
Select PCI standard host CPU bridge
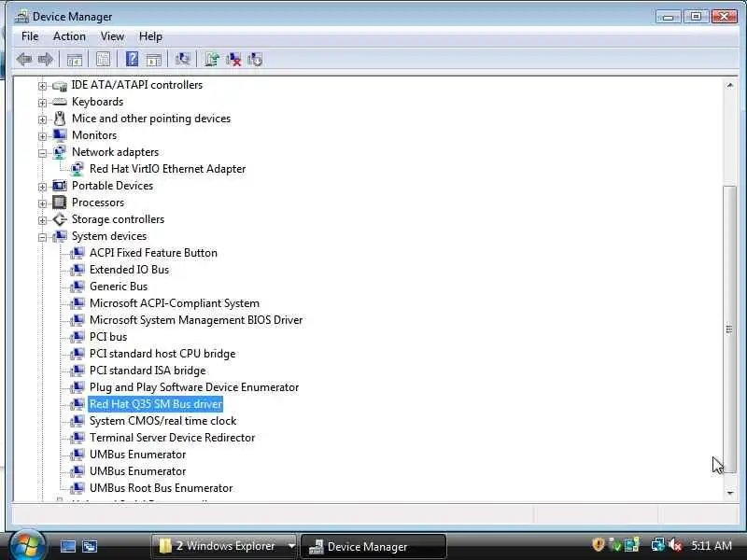[162, 354]
